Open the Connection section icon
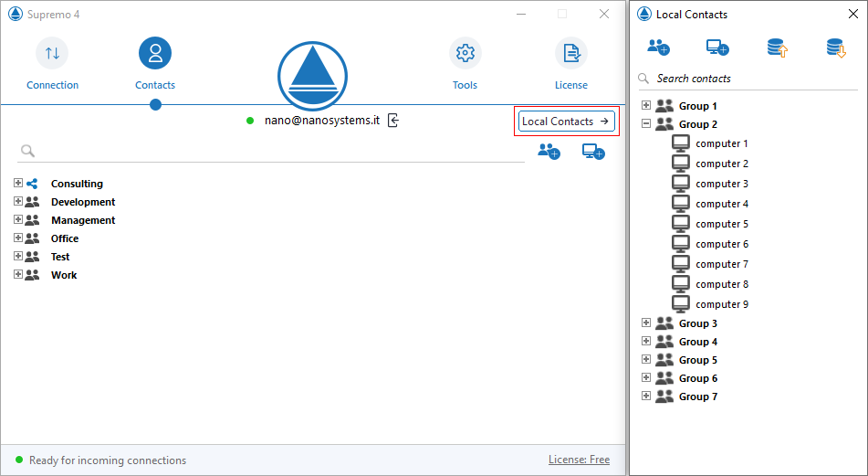The width and height of the screenshot is (868, 476). (52, 53)
